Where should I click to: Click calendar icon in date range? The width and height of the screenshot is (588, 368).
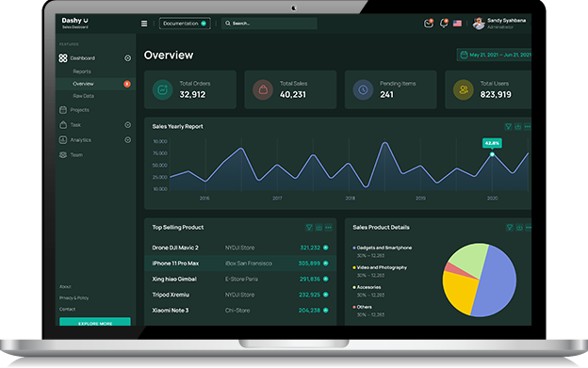click(x=464, y=55)
